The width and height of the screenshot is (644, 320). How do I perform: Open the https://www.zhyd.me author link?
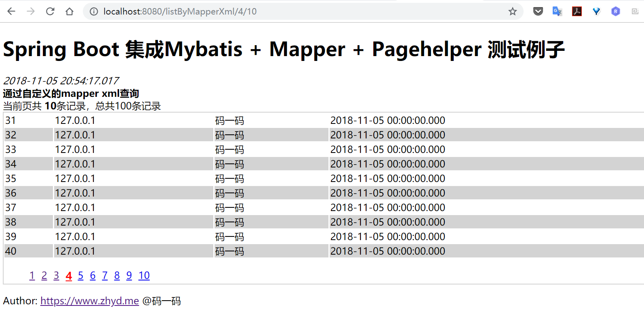click(x=90, y=301)
